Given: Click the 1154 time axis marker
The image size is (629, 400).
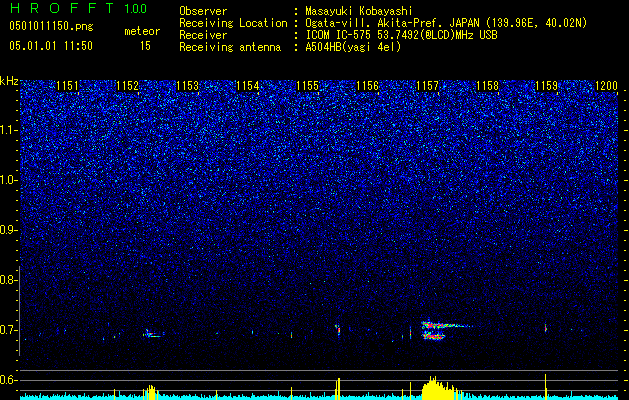Looking at the screenshot, I should tap(248, 86).
